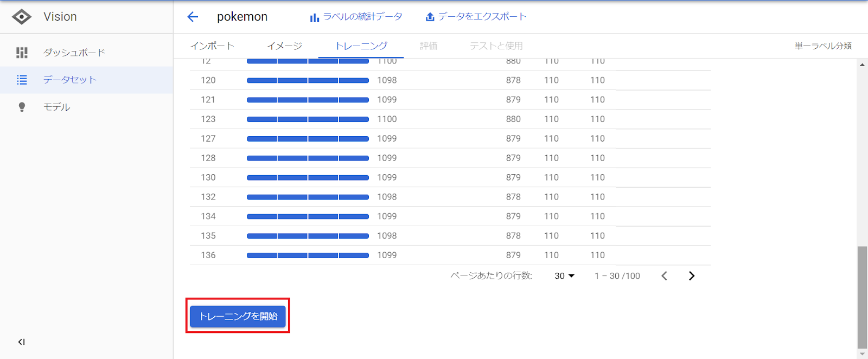This screenshot has height=359, width=868.
Task: Click label 123 in the table
Action: [208, 119]
